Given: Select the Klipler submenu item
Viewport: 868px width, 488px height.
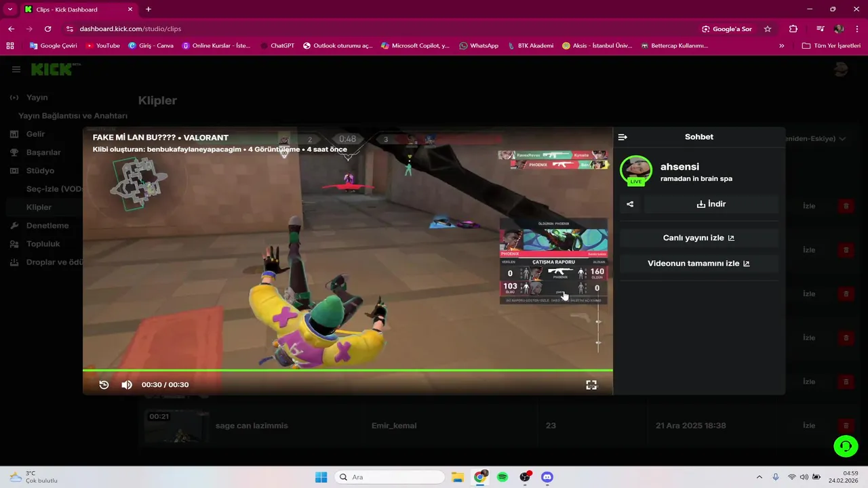Looking at the screenshot, I should point(39,207).
